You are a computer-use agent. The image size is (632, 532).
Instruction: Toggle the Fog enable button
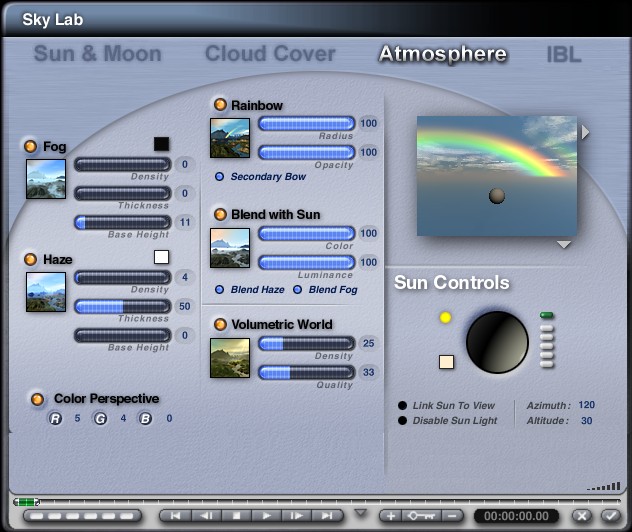(31, 147)
